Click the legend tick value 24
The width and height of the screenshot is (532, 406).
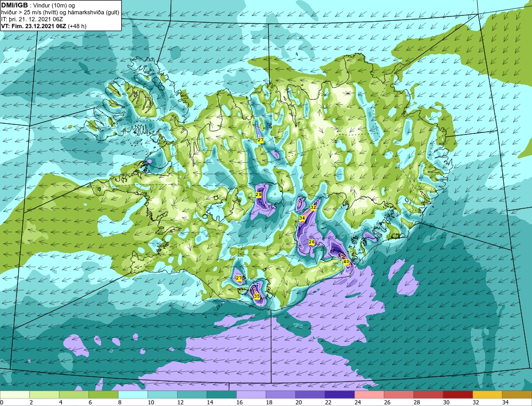(358, 403)
